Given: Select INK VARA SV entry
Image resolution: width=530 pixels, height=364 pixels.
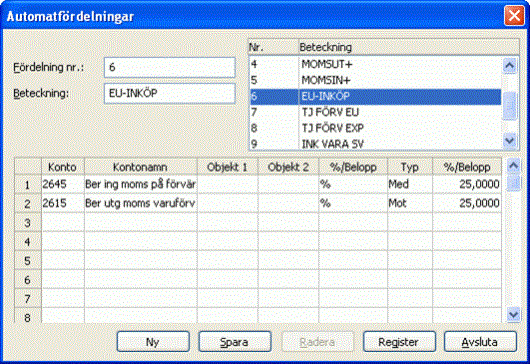Looking at the screenshot, I should (x=375, y=144).
